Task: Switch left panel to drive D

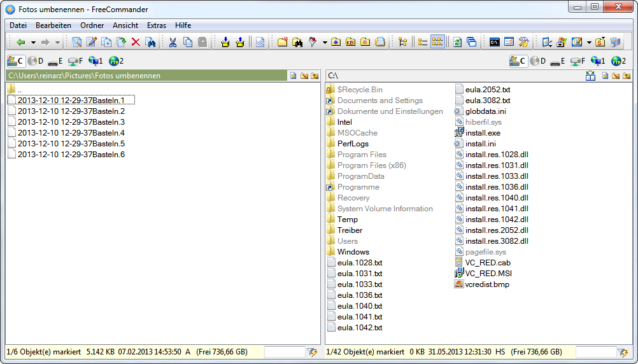Action: point(35,61)
